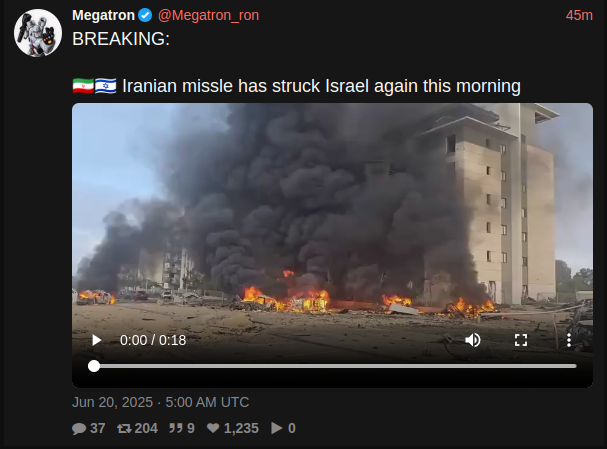The width and height of the screenshot is (607, 449).
Task: Click the quote marks icon
Action: pos(176,428)
